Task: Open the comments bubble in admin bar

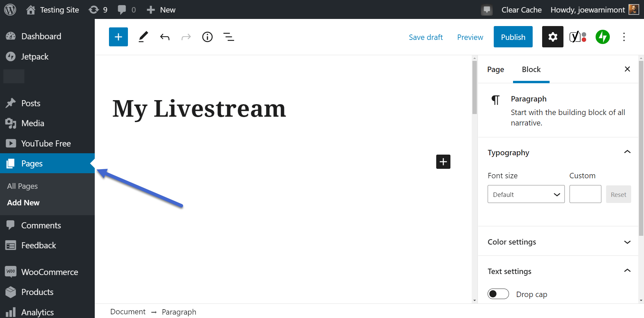Action: pyautogui.click(x=127, y=10)
